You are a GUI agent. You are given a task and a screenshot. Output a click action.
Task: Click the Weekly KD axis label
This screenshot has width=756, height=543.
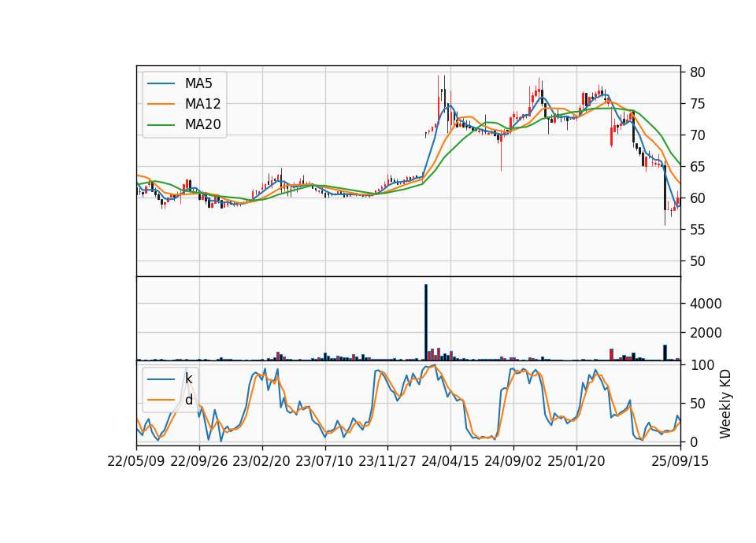click(x=725, y=404)
